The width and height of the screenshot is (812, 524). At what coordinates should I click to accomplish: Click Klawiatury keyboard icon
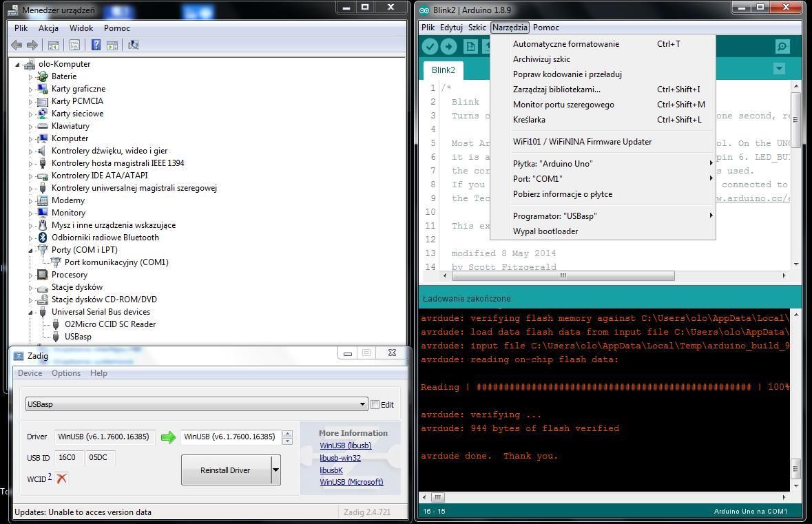pos(43,126)
